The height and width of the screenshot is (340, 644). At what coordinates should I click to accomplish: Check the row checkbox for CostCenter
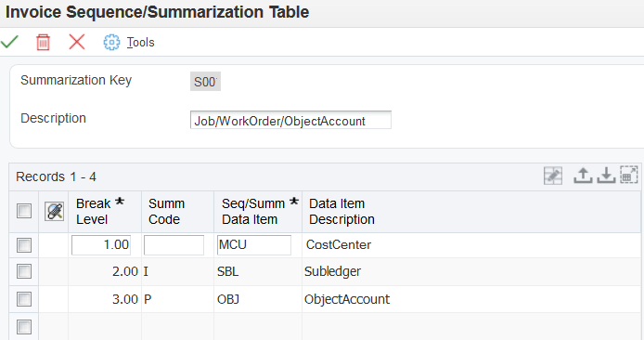[24, 245]
